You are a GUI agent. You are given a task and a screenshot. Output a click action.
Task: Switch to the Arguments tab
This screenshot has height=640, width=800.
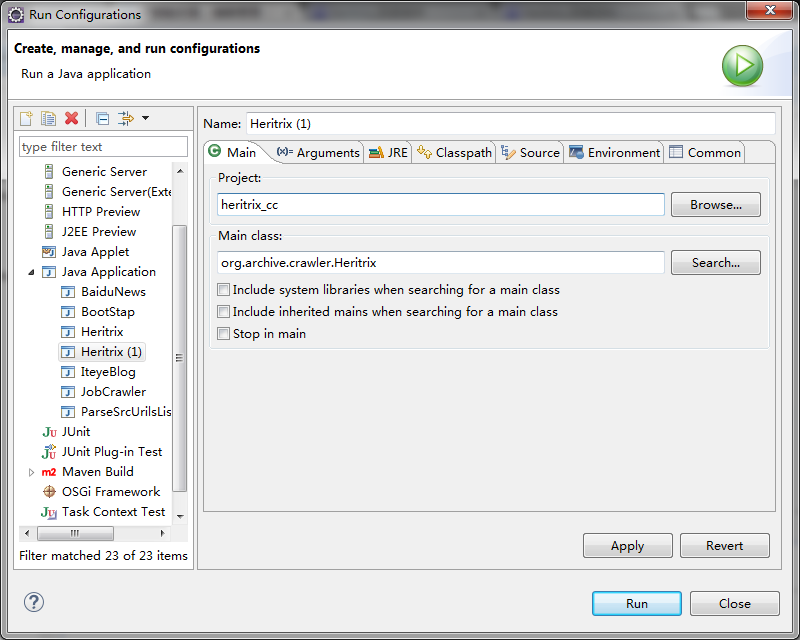click(x=318, y=153)
